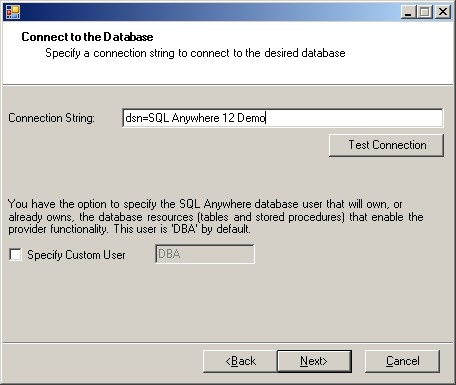Click the paragraph about SQL Anywhere database user

[216, 217]
